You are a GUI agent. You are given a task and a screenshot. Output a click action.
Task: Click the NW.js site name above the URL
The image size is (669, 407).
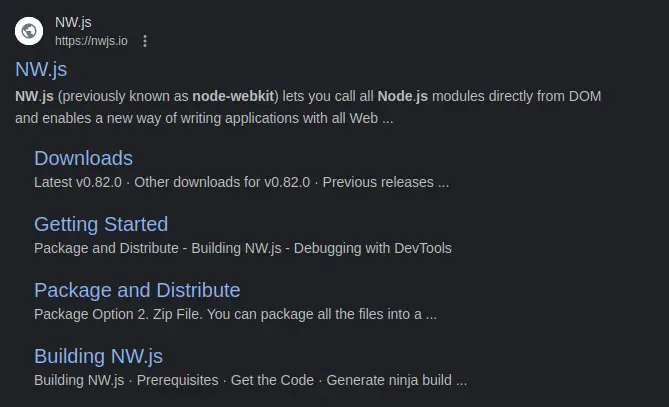tap(73, 22)
